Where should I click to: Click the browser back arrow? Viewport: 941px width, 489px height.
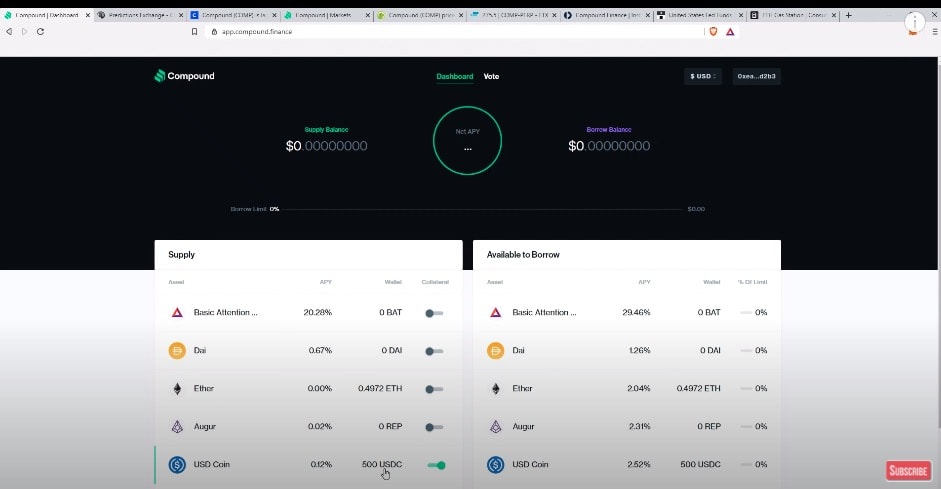tap(9, 31)
